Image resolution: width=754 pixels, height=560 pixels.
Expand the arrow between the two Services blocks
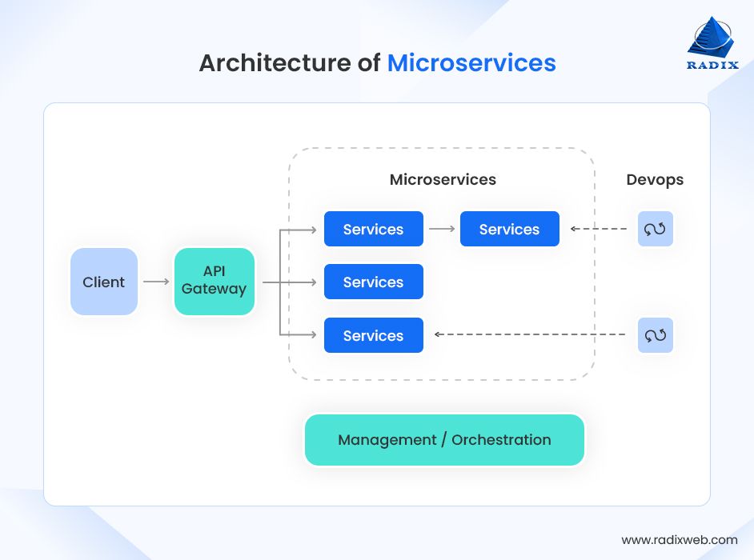(441, 229)
